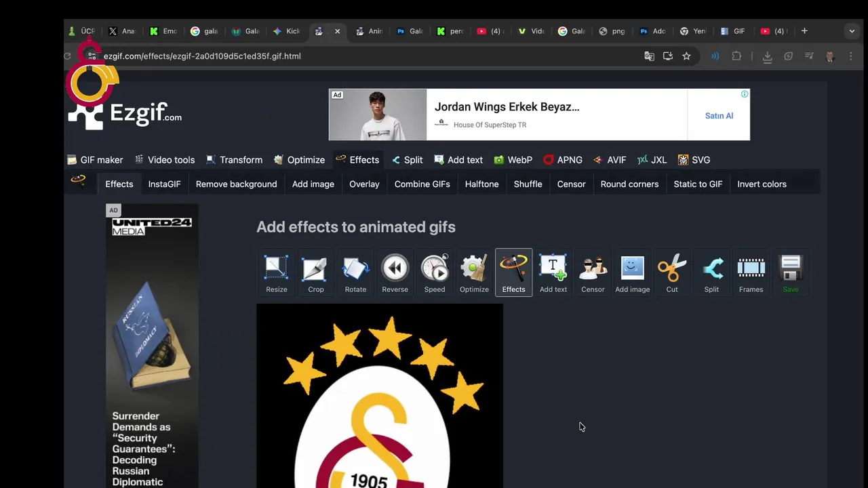Click the Galatasaray GIF preview image

380,396
